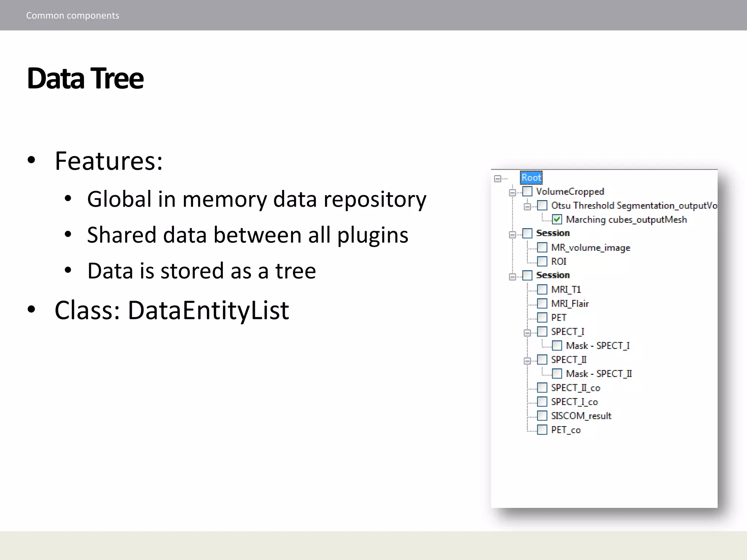
Task: Enable the MR_volume_image checkbox
Action: point(542,248)
